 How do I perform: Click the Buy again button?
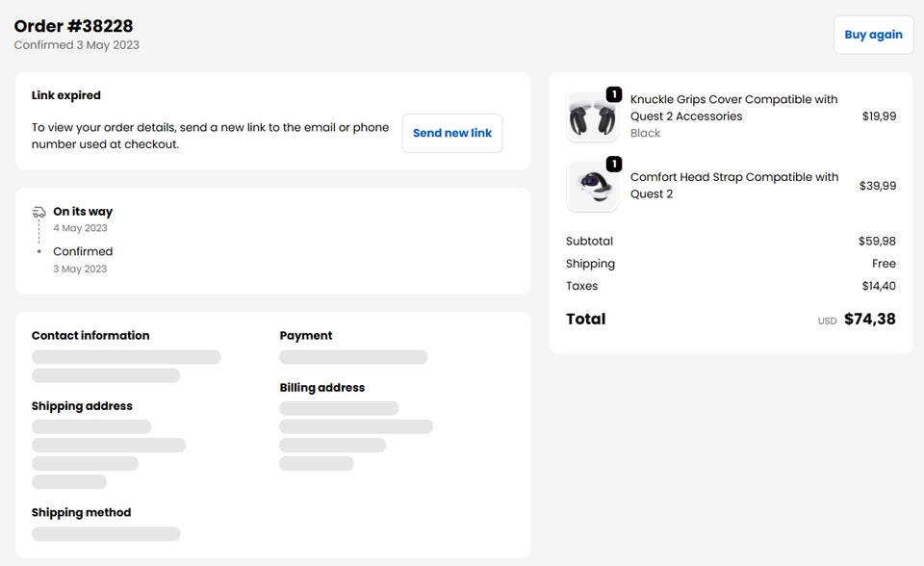[x=873, y=35]
